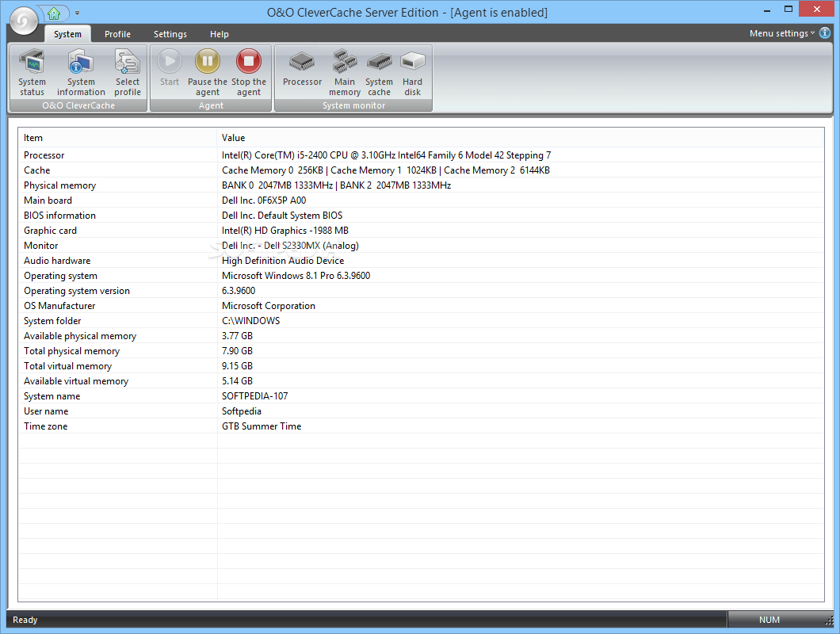Open the System status view
The width and height of the screenshot is (840, 634).
(x=32, y=73)
